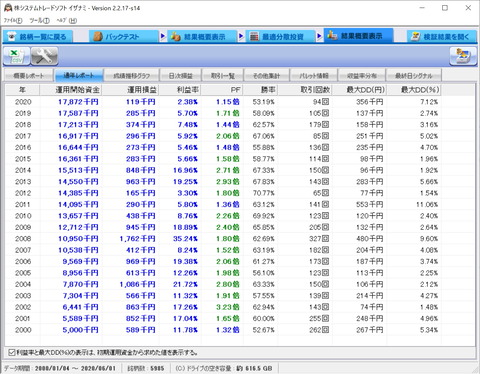Click the 35.24% profit rate cell
The height and width of the screenshot is (374, 480).
185,239
